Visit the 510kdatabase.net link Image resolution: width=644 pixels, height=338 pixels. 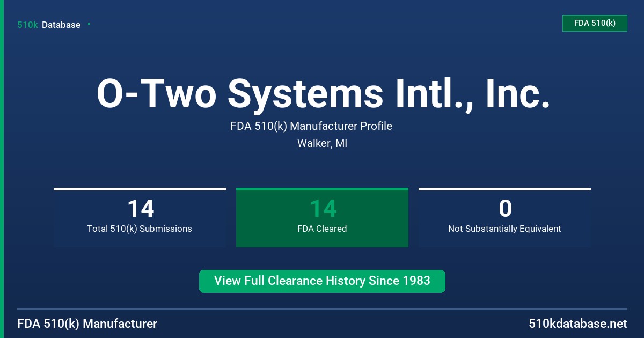[x=577, y=324]
